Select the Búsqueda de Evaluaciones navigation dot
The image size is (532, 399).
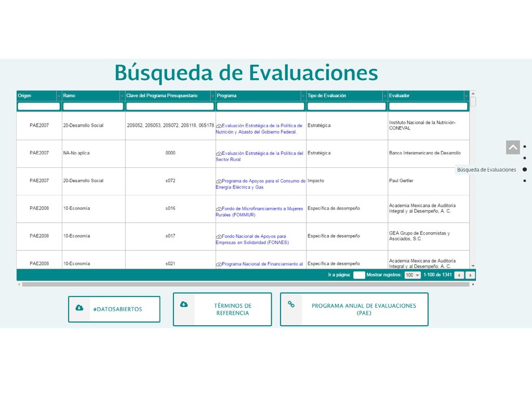(525, 169)
